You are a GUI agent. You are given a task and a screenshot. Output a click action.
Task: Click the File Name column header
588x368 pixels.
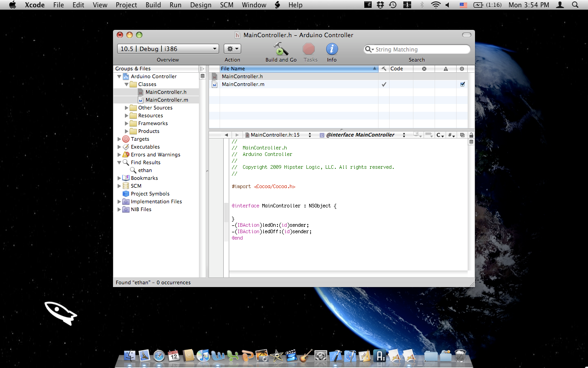click(x=299, y=69)
